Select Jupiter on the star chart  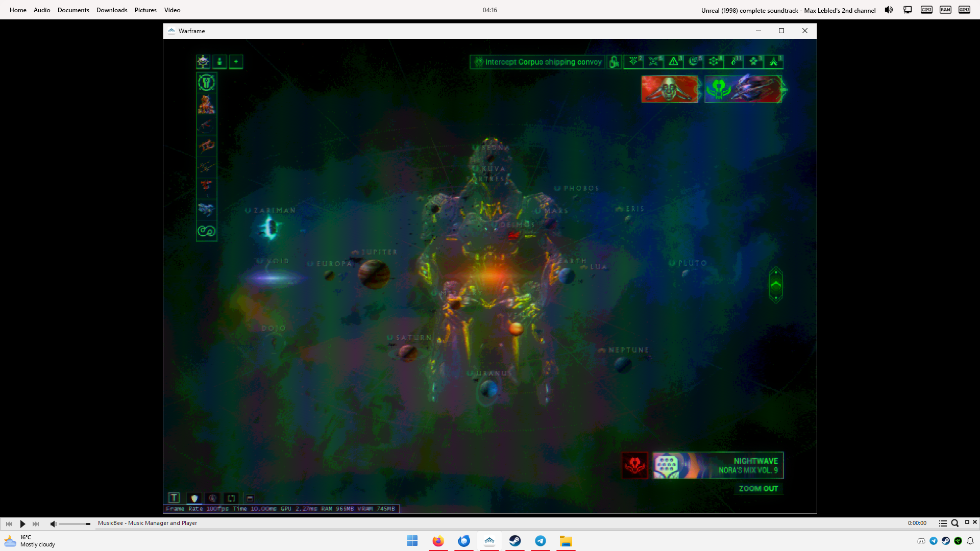[374, 274]
